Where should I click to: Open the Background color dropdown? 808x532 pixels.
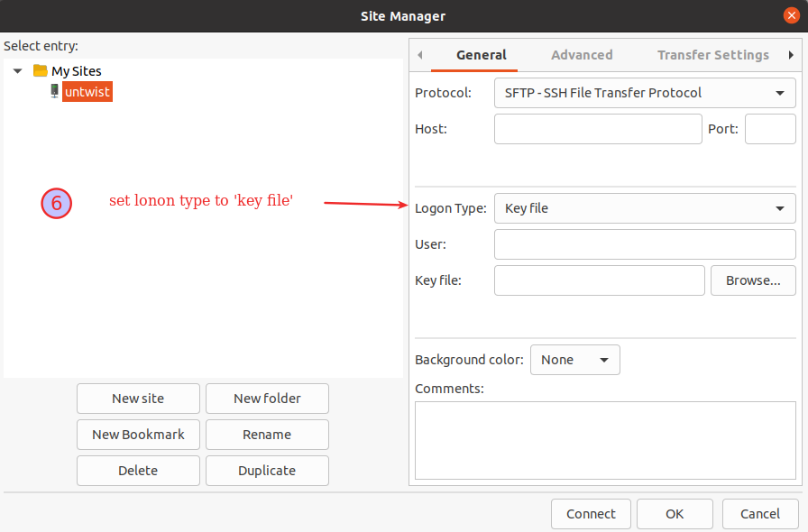pyautogui.click(x=574, y=360)
